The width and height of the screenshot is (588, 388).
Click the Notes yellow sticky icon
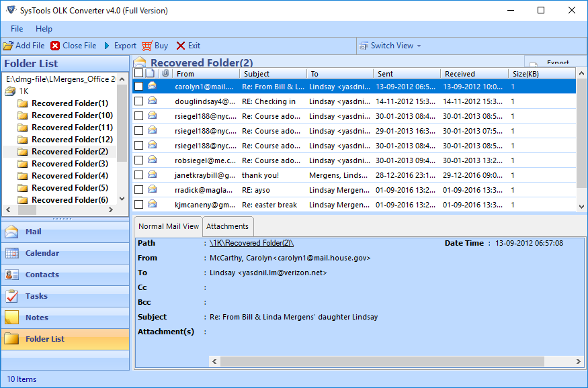click(11, 318)
